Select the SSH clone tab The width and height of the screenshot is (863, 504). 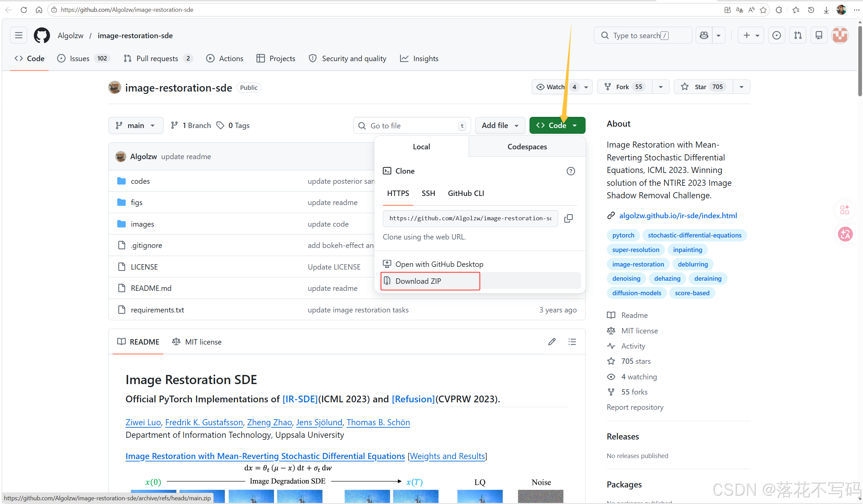pyautogui.click(x=428, y=194)
